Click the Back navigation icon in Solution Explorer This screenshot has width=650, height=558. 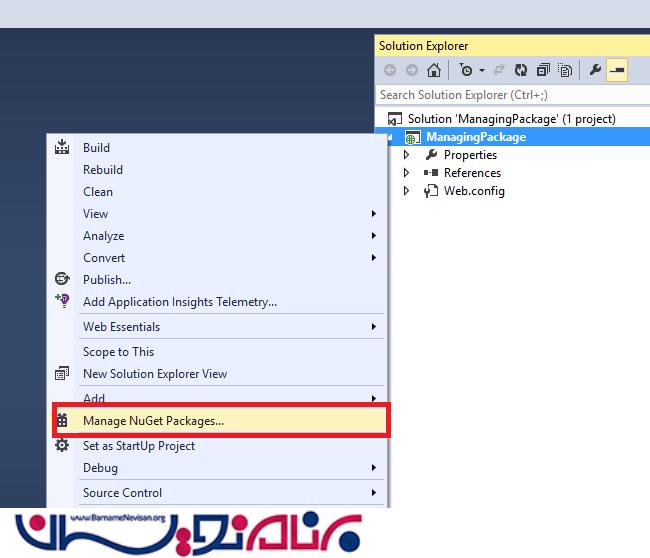click(390, 70)
